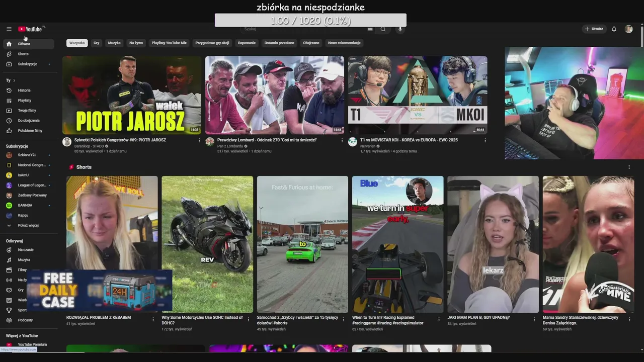This screenshot has height=362, width=644.
Task: Select Playlisty YouTube Mix chip
Action: pyautogui.click(x=169, y=43)
